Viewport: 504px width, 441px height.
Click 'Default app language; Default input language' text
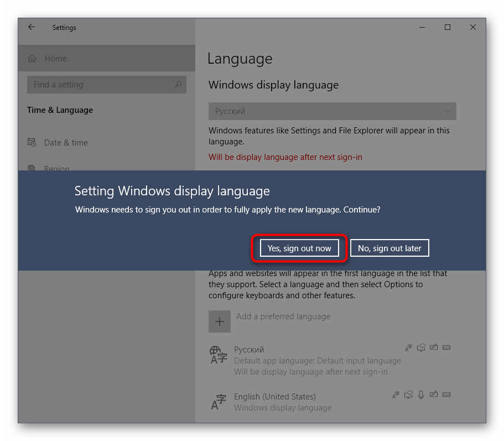pyautogui.click(x=317, y=361)
